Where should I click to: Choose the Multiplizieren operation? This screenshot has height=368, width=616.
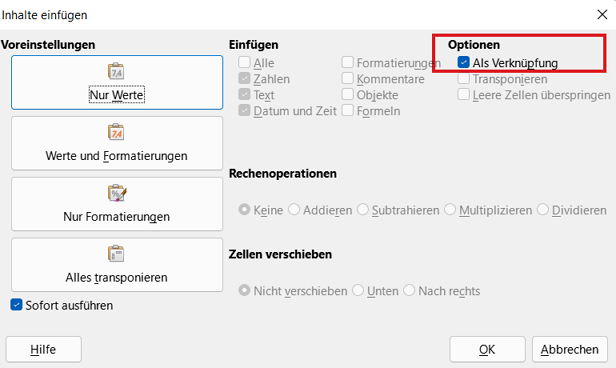(x=450, y=209)
